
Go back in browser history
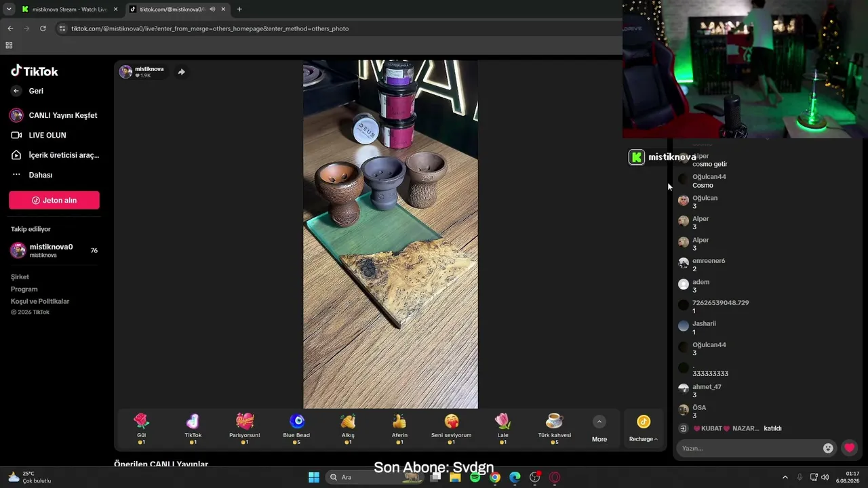click(10, 28)
